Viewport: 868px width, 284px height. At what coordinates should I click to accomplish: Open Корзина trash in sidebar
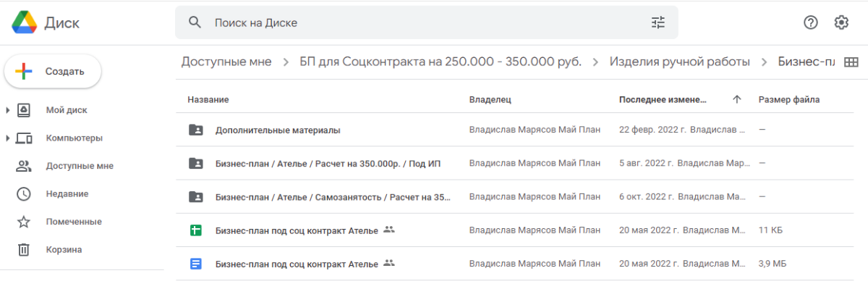point(64,249)
